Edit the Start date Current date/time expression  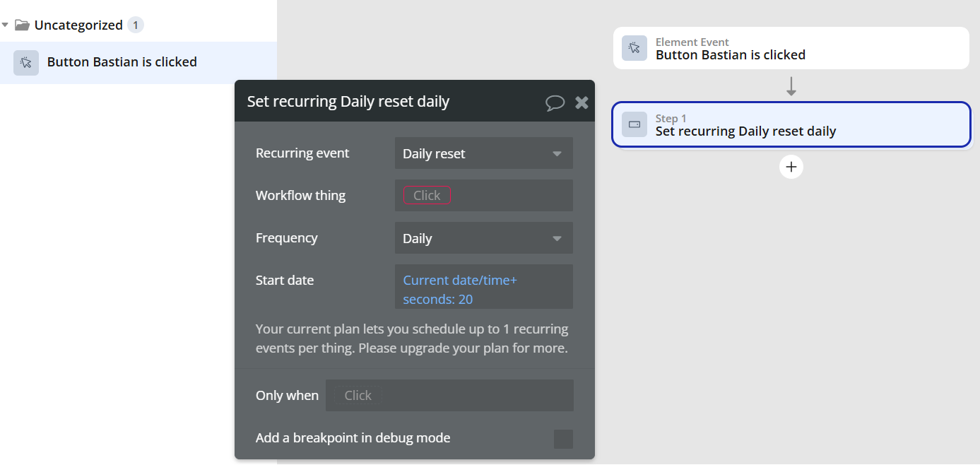click(x=484, y=286)
